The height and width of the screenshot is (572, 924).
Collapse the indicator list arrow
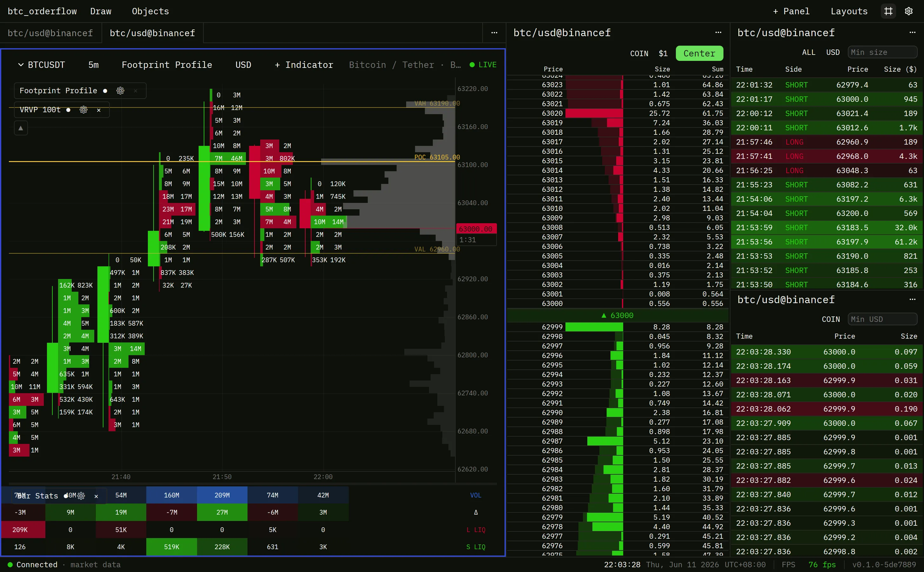tap(21, 128)
